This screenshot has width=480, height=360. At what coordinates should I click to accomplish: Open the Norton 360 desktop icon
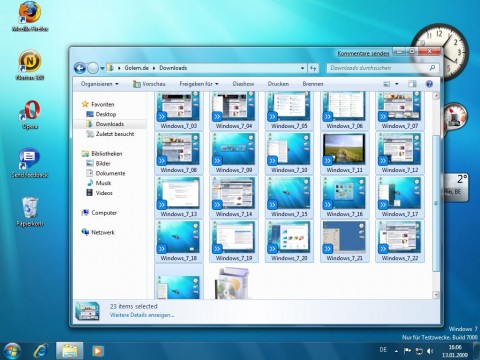(x=30, y=65)
